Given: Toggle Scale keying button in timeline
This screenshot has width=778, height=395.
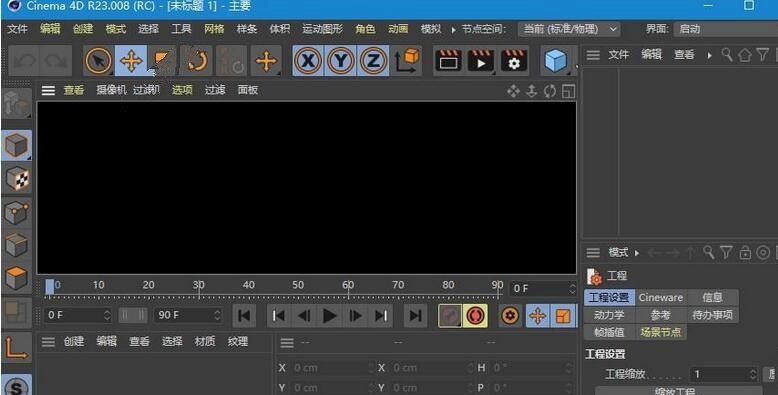Looking at the screenshot, I should tap(564, 316).
